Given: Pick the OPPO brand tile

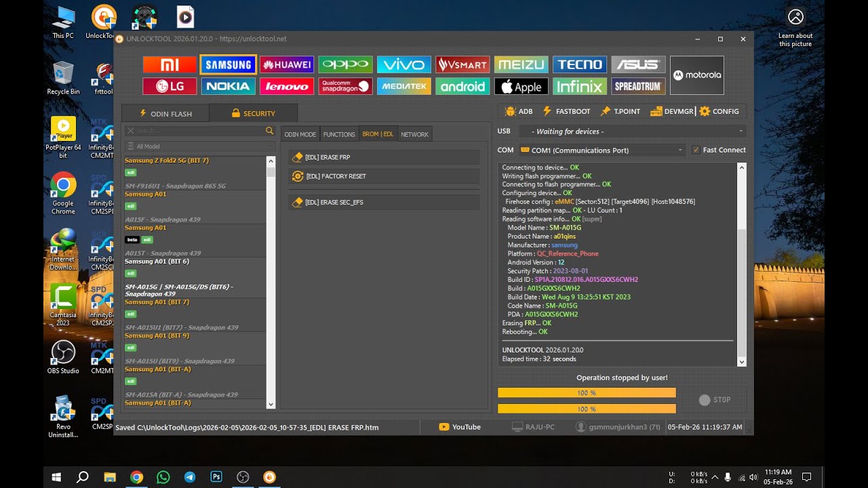Looking at the screenshot, I should [345, 65].
